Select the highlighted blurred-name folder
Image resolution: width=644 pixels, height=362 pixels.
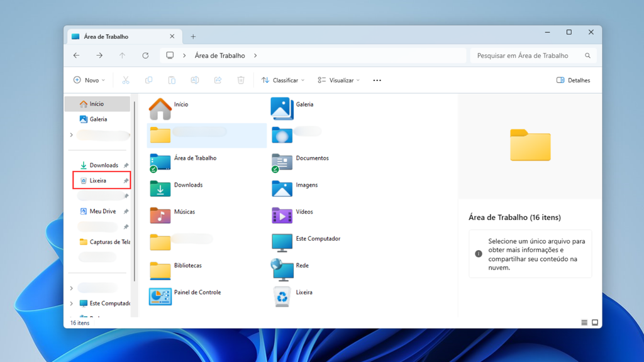206,136
